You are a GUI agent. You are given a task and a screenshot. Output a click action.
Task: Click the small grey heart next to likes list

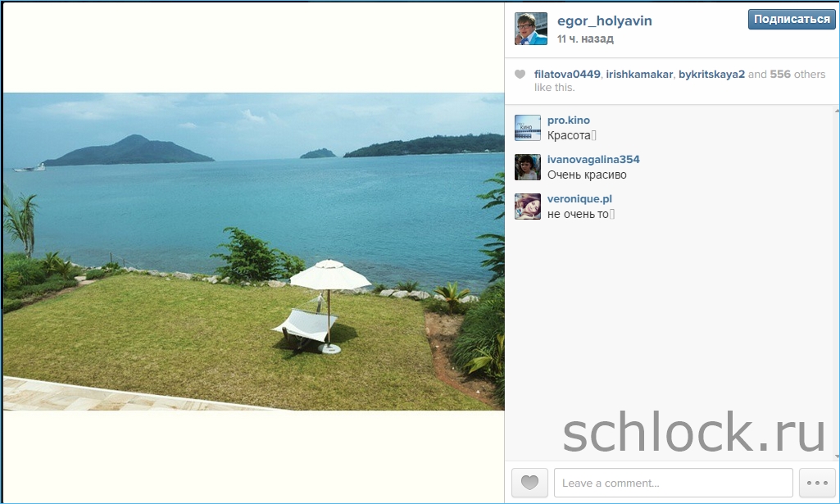[x=520, y=75]
